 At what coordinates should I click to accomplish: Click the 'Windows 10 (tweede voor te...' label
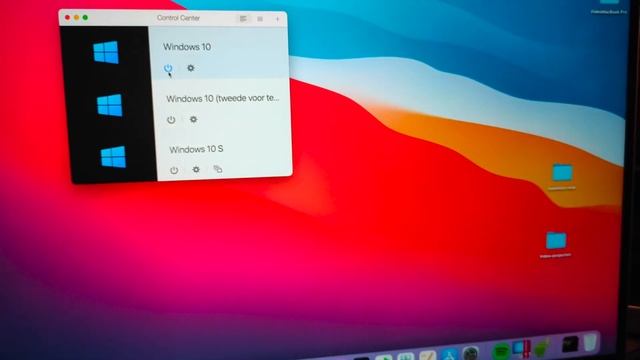point(223,98)
